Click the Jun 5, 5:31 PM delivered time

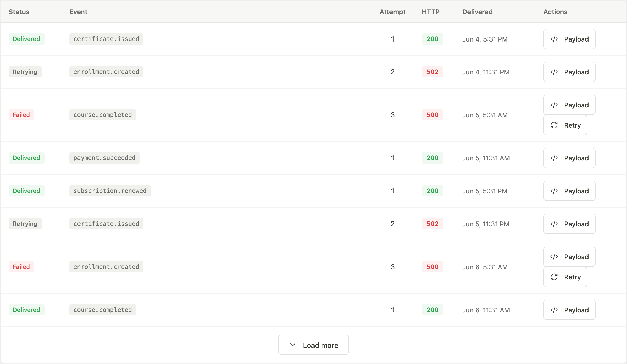pos(485,191)
